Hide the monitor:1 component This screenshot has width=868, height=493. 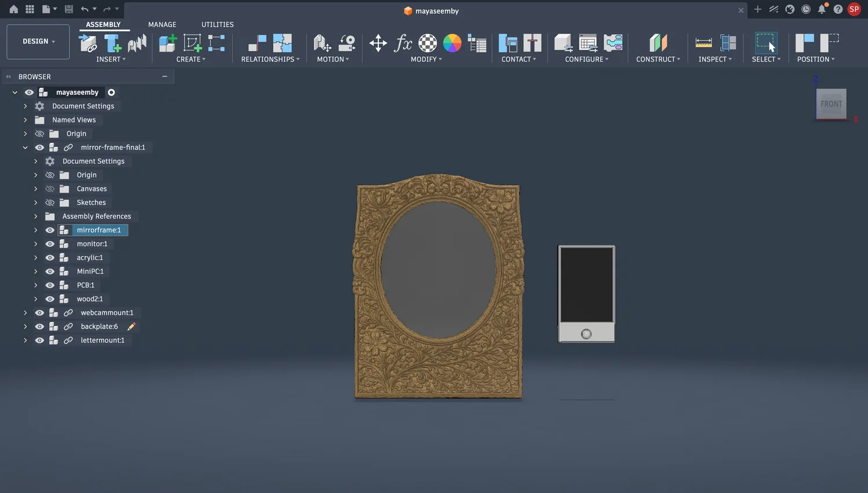click(50, 244)
